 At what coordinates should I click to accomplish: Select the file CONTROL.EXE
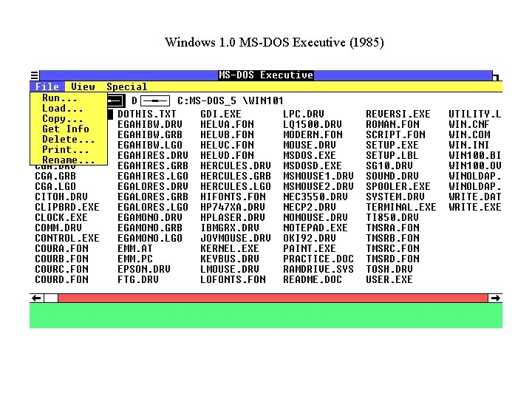pos(67,238)
